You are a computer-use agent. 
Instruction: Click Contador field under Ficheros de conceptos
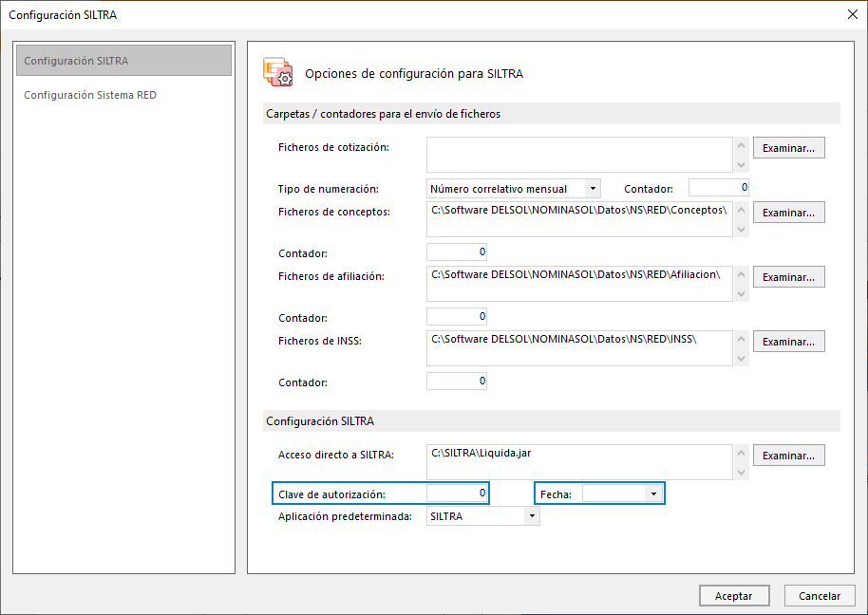click(457, 252)
